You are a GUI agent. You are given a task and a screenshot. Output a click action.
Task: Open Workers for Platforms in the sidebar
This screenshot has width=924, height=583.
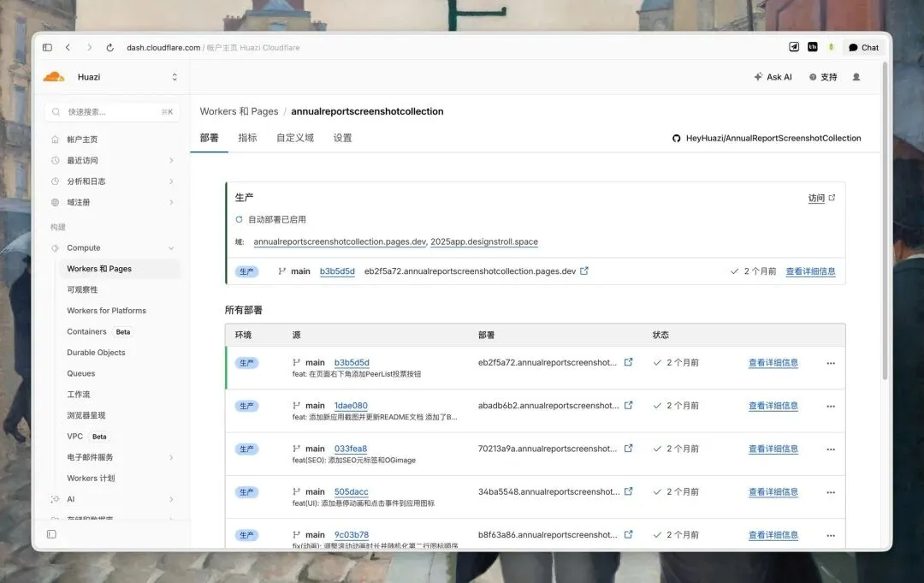(106, 311)
